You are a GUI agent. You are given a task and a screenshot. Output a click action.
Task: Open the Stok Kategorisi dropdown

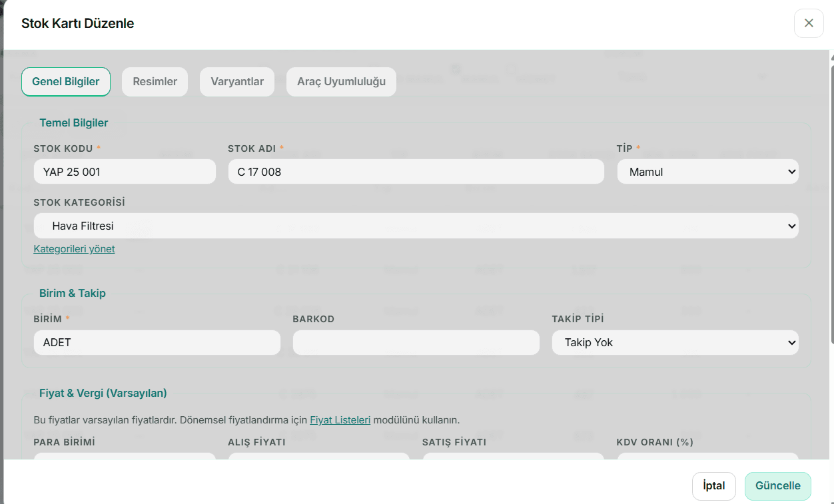point(416,226)
